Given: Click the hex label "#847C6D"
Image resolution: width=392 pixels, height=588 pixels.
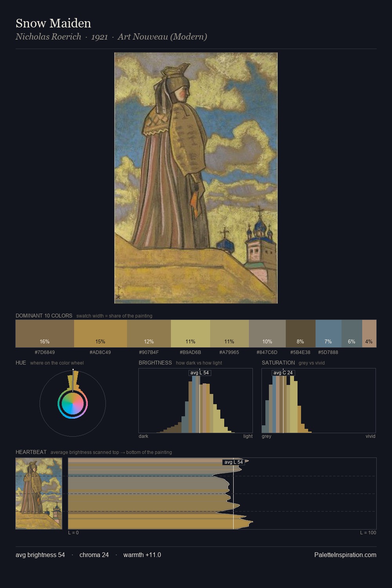Looking at the screenshot, I should [267, 352].
